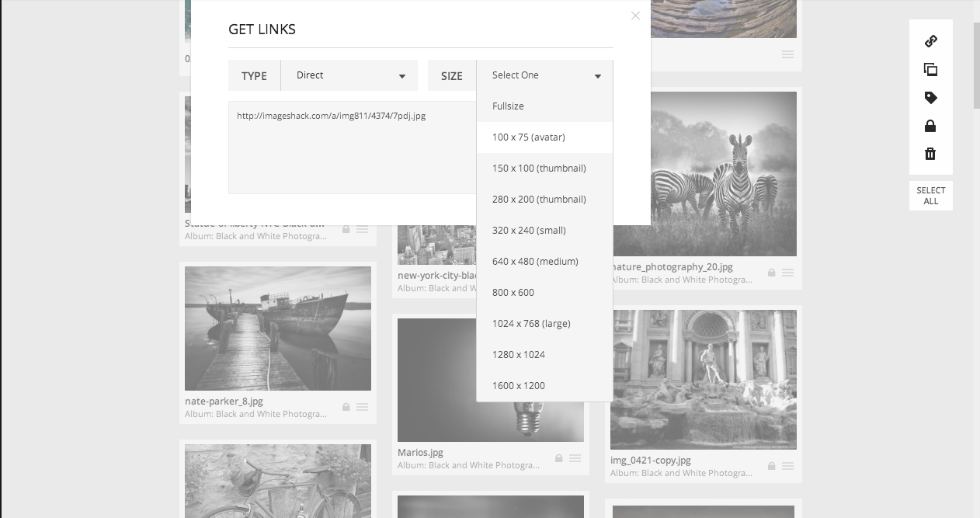Screen dimensions: 980x518
Task: Click the copy/duplicate icon in right sidebar
Action: [x=930, y=70]
